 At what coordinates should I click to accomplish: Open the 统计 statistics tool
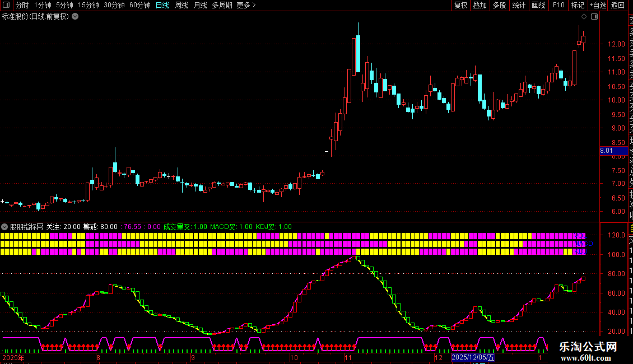(x=519, y=5)
